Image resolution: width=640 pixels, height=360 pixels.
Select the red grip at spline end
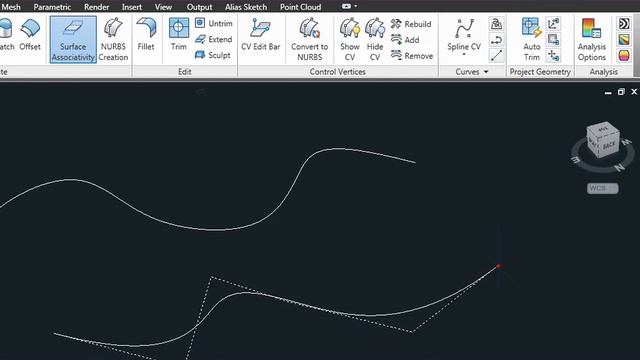click(498, 266)
